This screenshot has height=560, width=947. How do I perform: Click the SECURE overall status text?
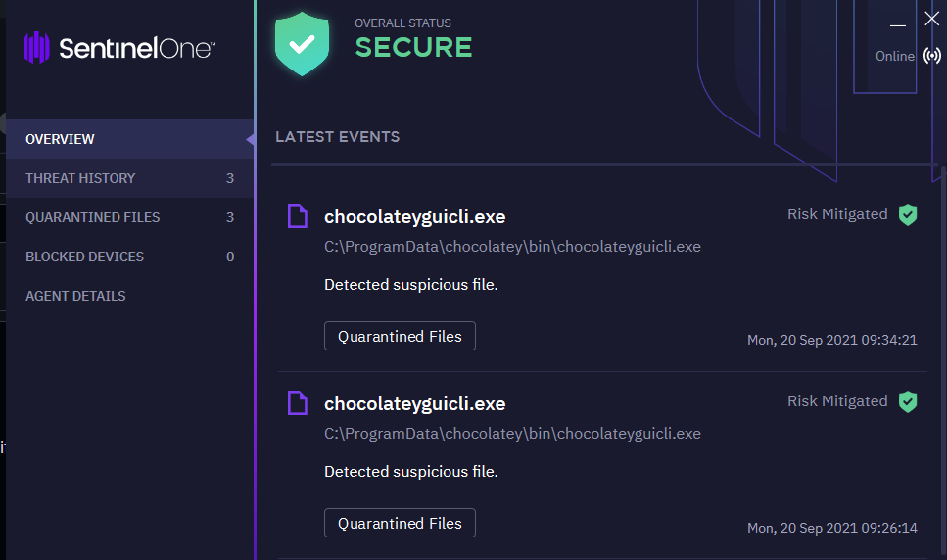click(413, 48)
